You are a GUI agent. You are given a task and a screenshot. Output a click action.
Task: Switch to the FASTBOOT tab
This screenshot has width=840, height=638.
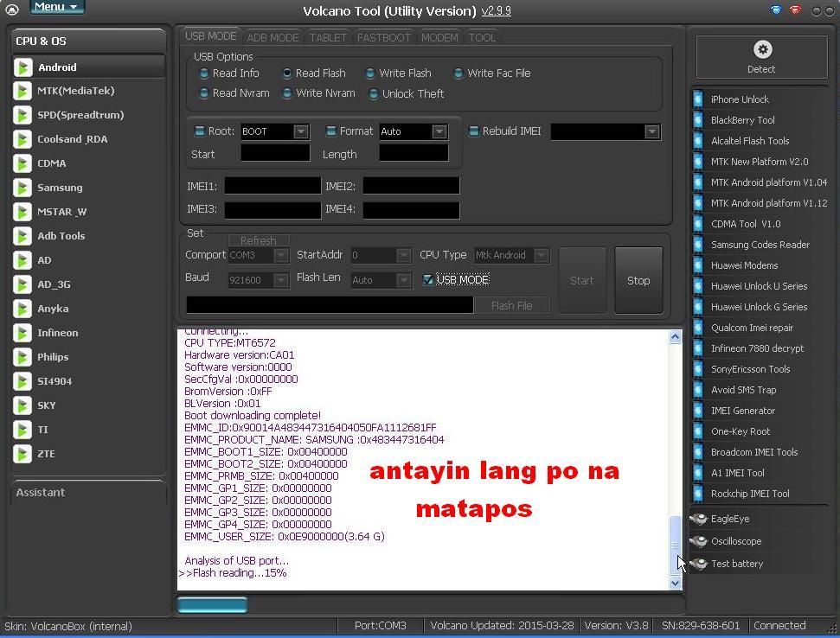pos(383,37)
